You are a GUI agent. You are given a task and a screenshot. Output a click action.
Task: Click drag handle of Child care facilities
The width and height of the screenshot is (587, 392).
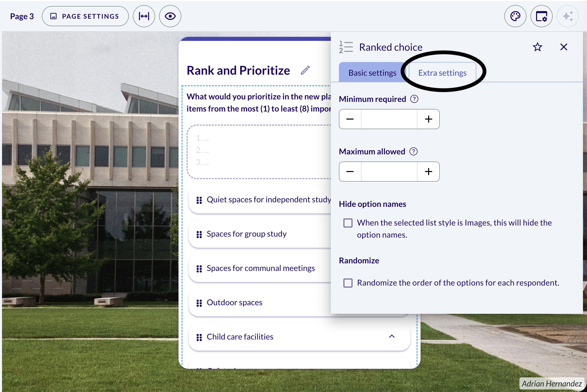199,338
